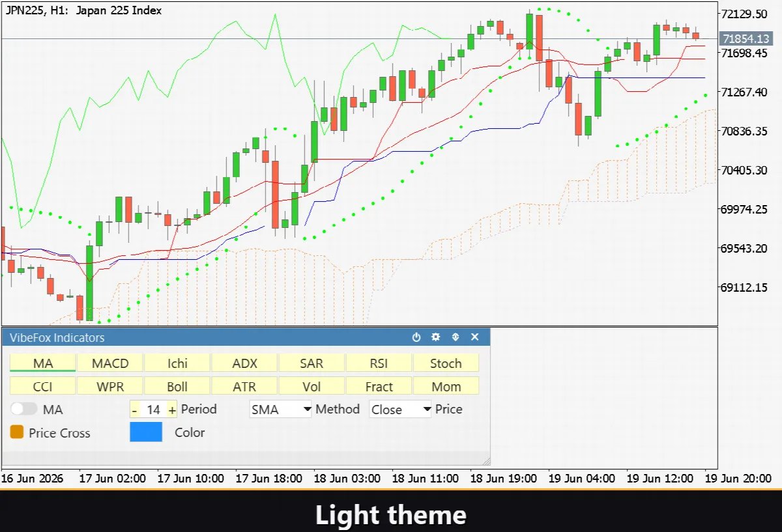Select the MA indicator tab
782x532 pixels.
43,363
